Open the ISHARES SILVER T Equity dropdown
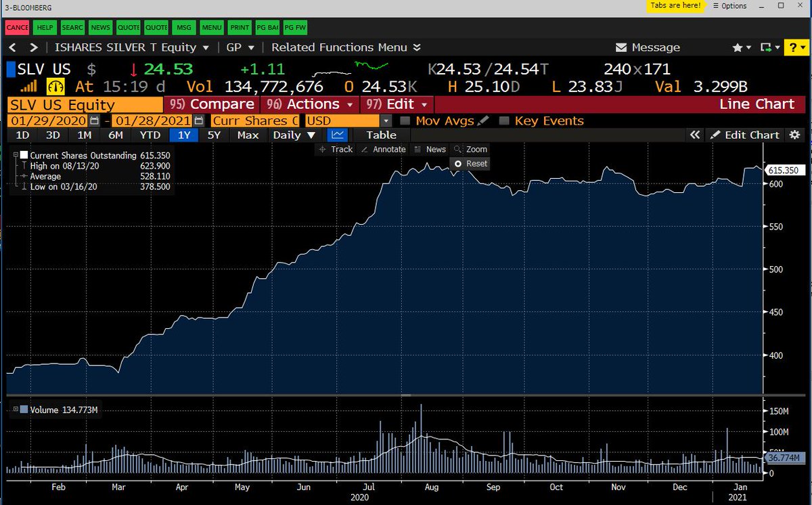The image size is (812, 505). click(131, 47)
